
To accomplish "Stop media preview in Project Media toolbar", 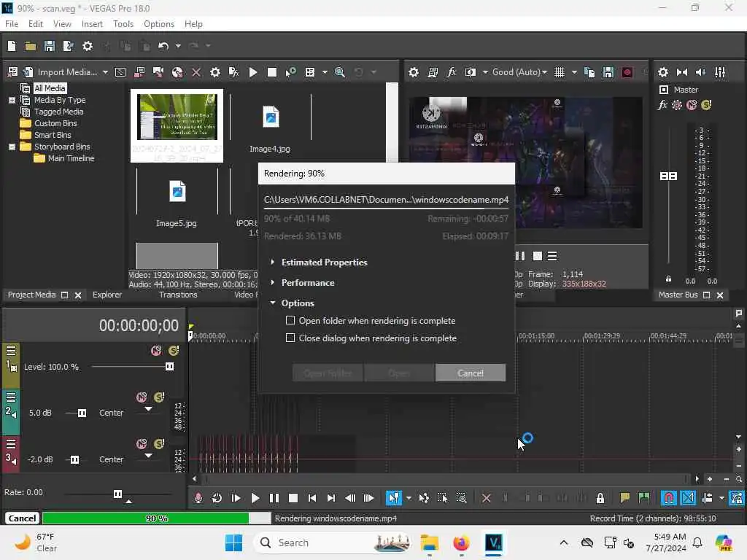I will tap(272, 72).
